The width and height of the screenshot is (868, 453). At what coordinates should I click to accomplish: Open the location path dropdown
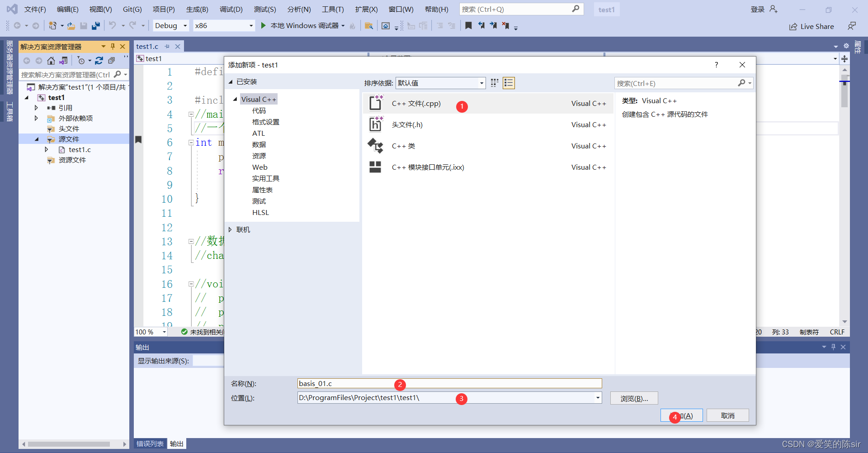[x=598, y=398]
